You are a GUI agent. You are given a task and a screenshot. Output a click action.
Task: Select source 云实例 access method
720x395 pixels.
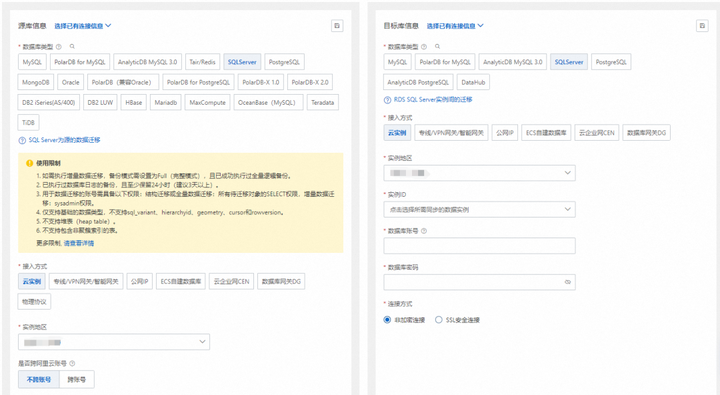pyautogui.click(x=32, y=282)
